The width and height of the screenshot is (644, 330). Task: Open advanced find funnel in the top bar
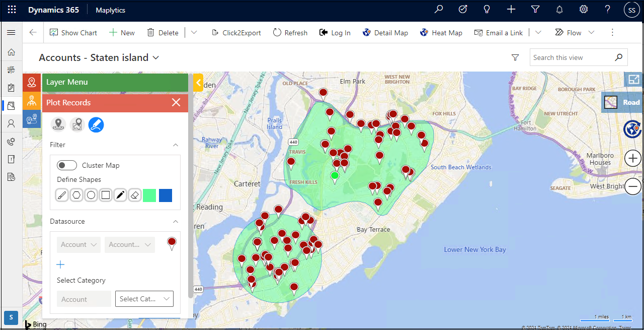pyautogui.click(x=535, y=10)
